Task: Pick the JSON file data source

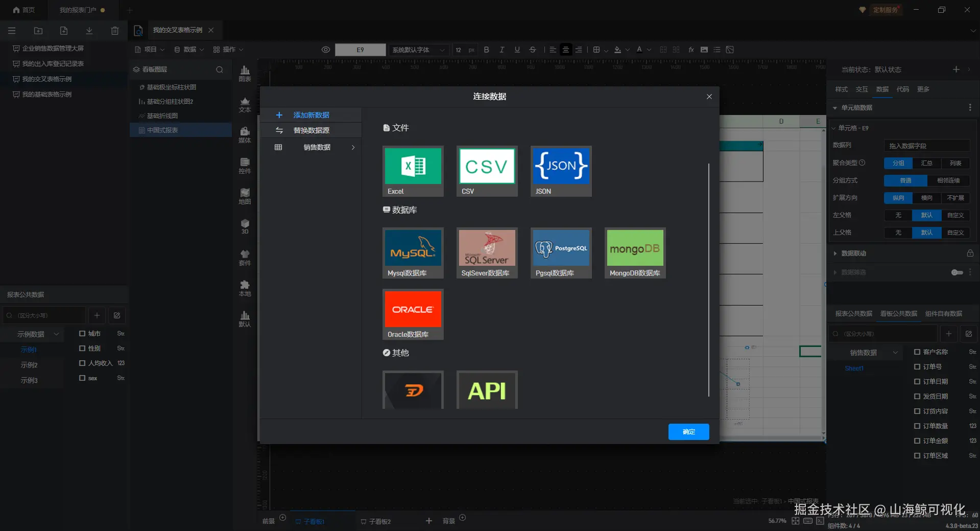Action: click(x=561, y=171)
